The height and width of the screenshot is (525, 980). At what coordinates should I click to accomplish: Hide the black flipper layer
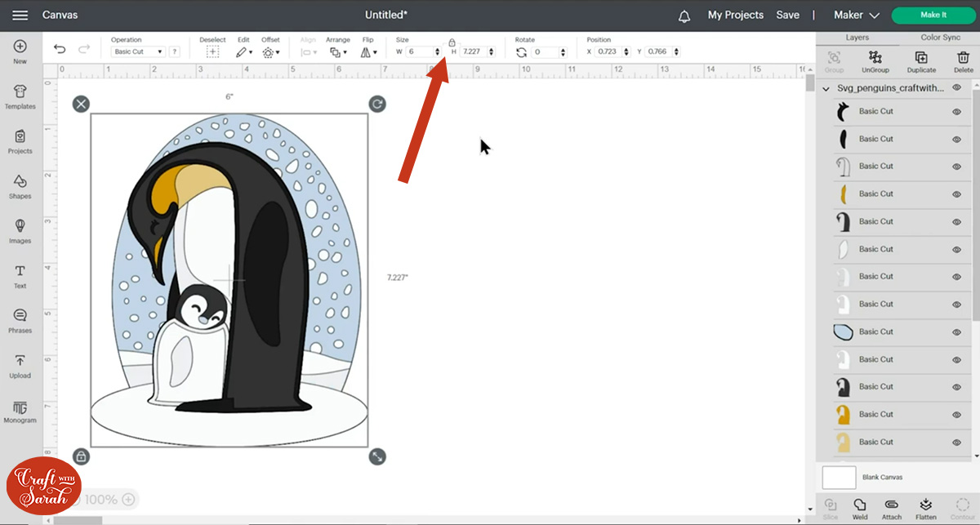[x=956, y=140]
